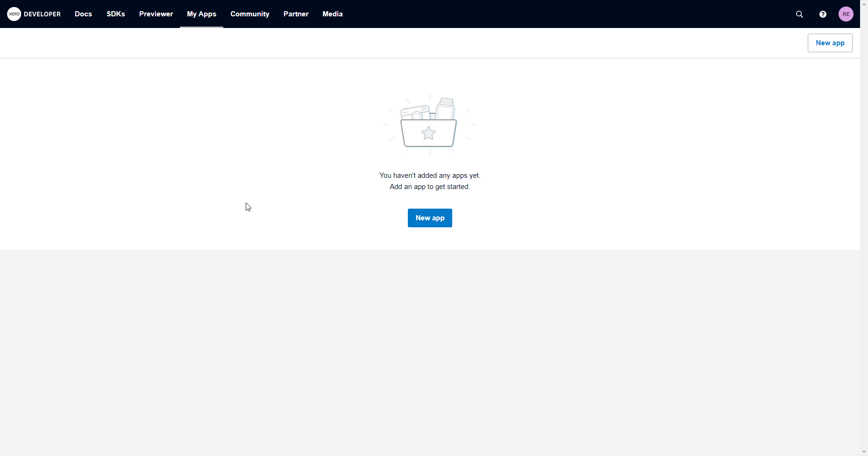This screenshot has width=868, height=456.
Task: Open the search icon
Action: [x=799, y=14]
